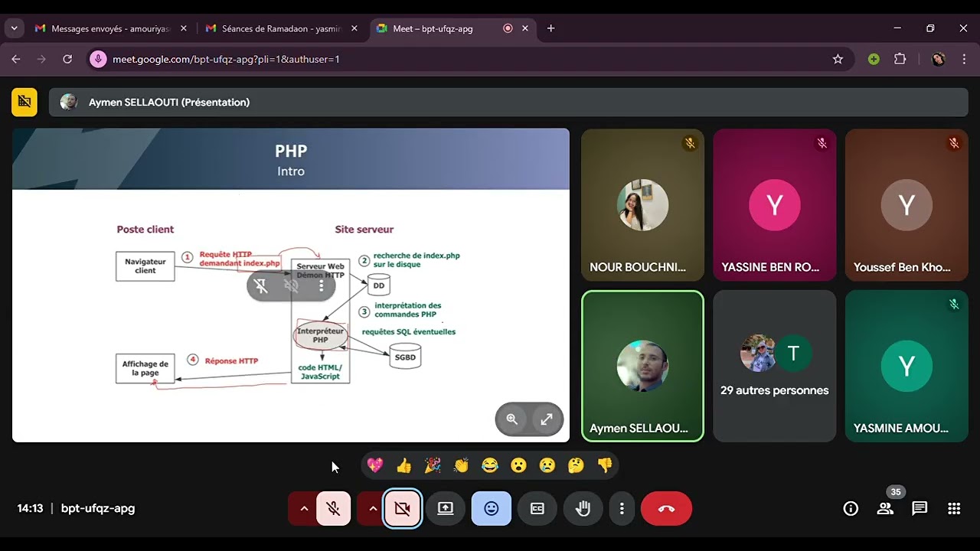
Task: Go forward to the next page
Action: [41, 59]
